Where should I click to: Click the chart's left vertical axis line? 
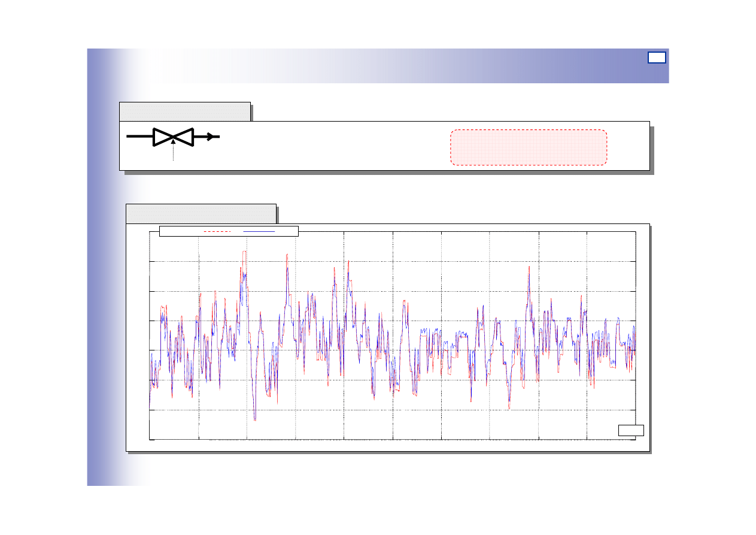coord(150,335)
